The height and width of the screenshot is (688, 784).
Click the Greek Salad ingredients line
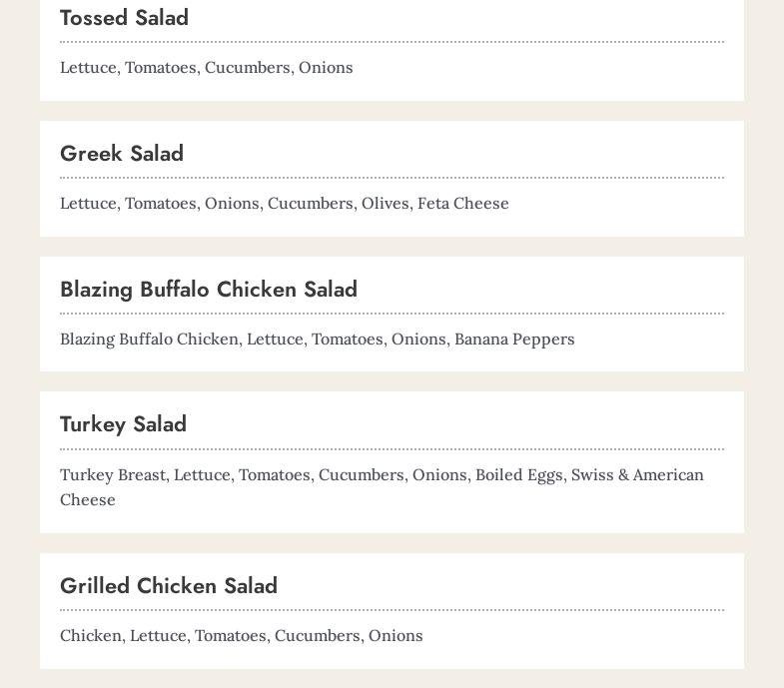[x=285, y=204]
